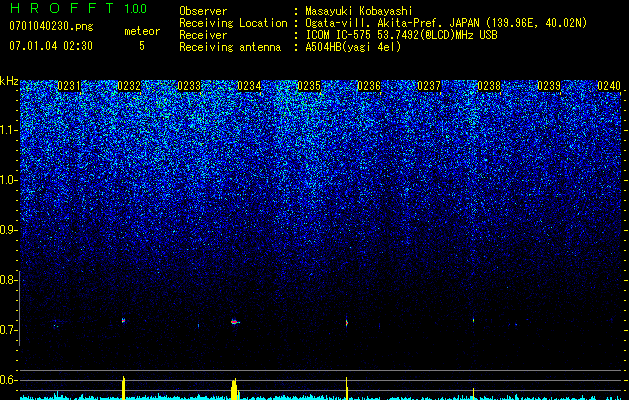Click the small yellow power spike under 0238

pos(473,394)
